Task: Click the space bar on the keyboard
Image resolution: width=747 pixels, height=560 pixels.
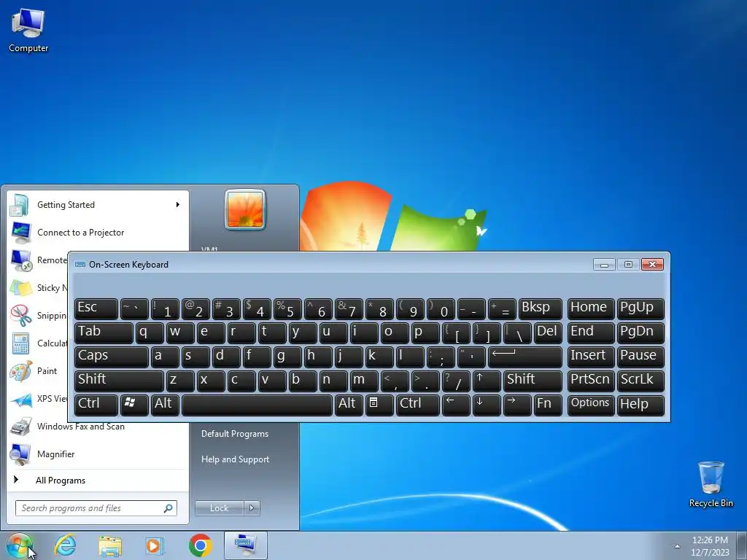Action: (x=258, y=405)
